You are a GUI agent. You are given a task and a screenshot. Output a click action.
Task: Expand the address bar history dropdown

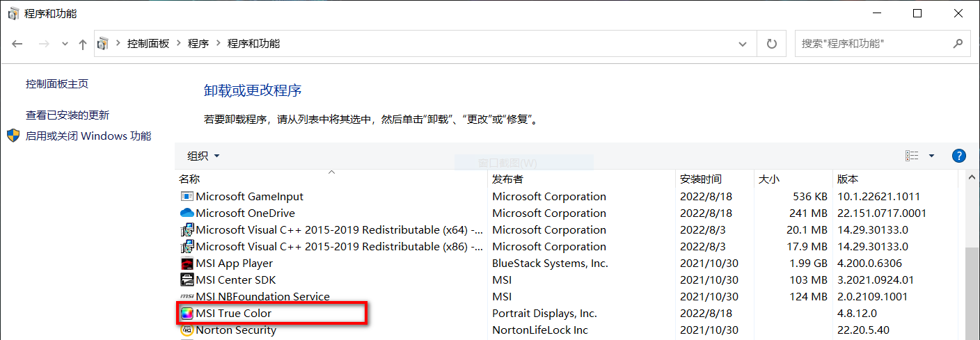click(743, 44)
